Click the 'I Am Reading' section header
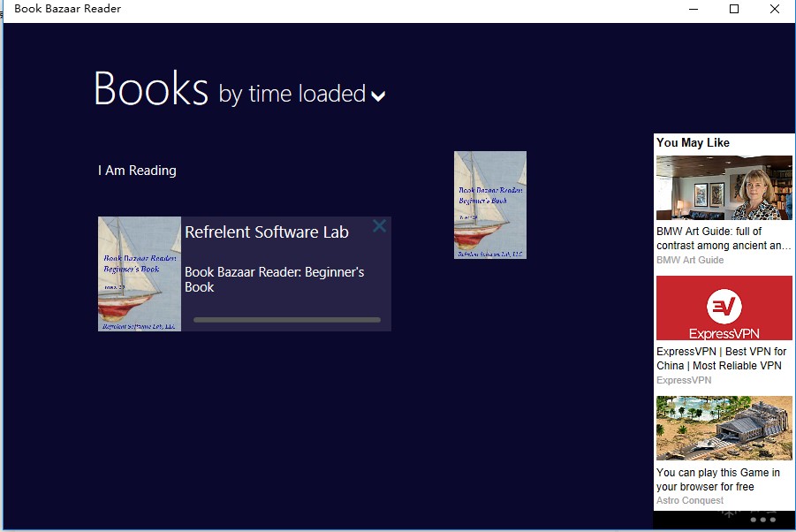This screenshot has width=796, height=532. [137, 171]
